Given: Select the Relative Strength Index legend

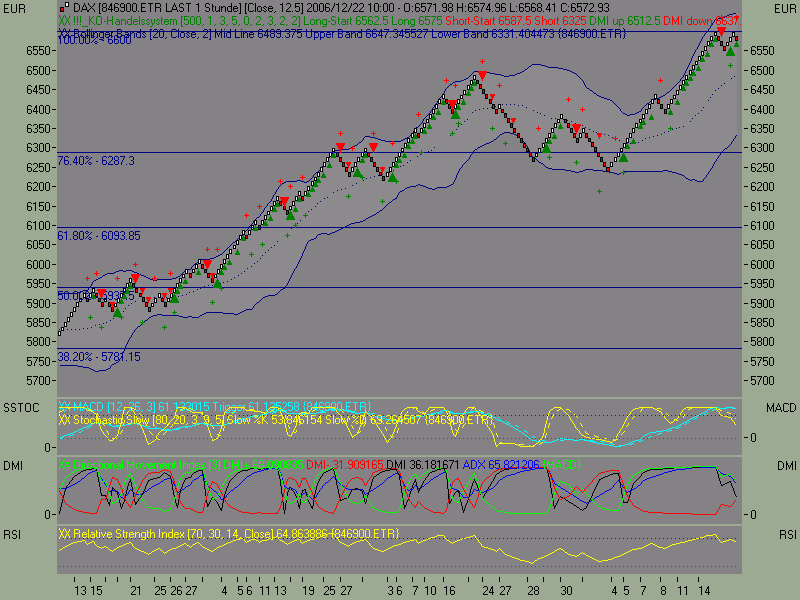Looking at the screenshot, I should point(229,534).
